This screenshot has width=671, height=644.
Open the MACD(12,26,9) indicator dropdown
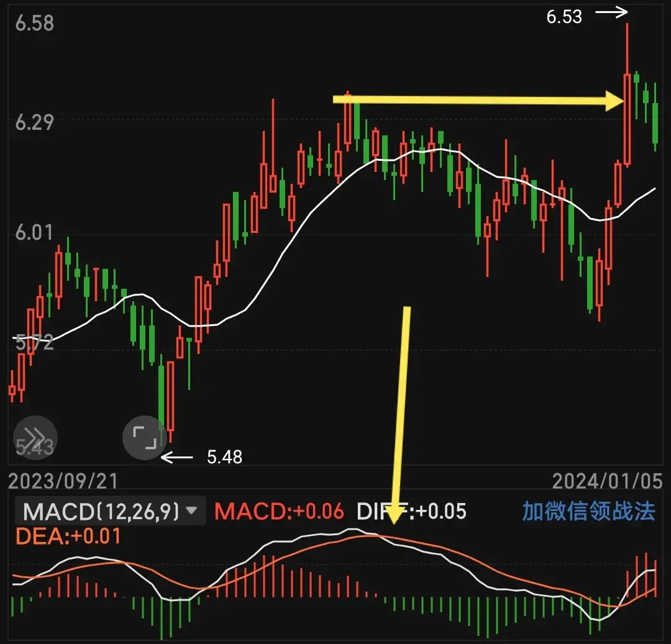click(110, 510)
